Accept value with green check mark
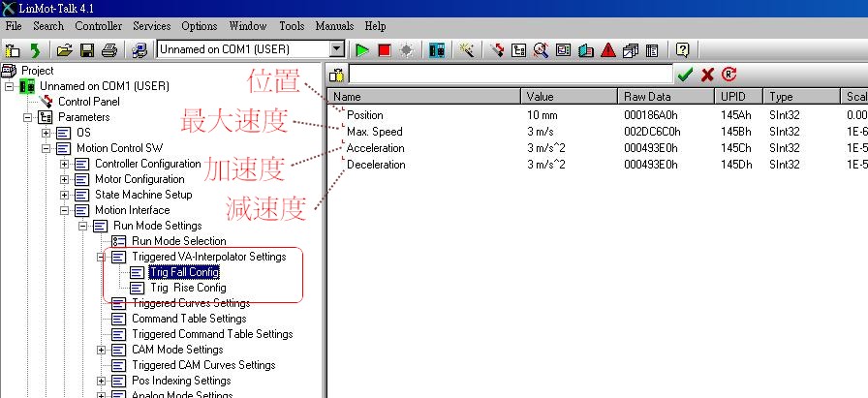 pos(685,75)
